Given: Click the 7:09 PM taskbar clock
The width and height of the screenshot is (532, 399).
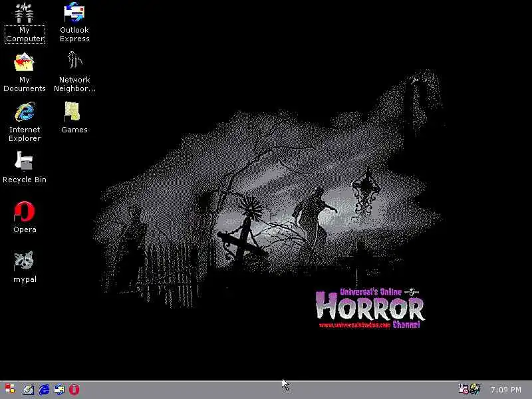Looking at the screenshot, I should [x=506, y=390].
